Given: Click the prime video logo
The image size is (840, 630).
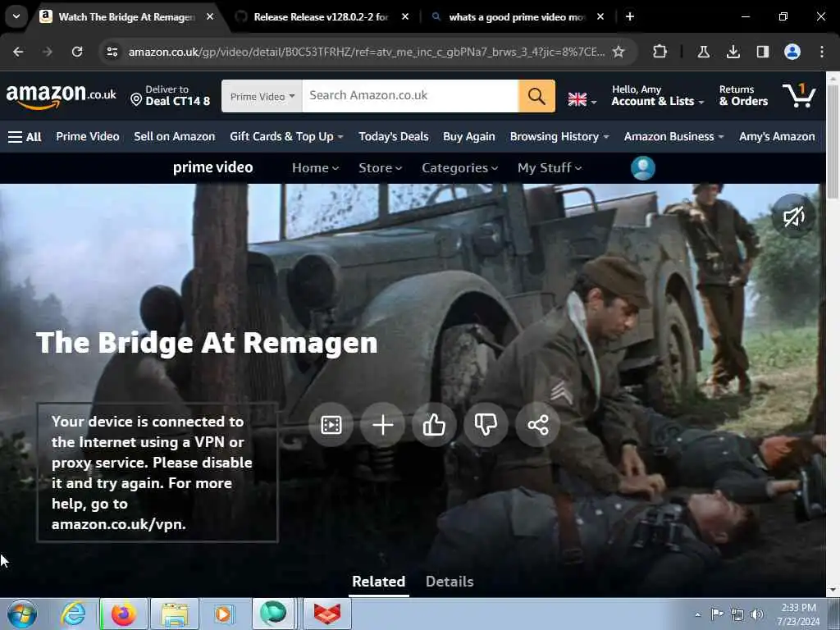Looking at the screenshot, I should [212, 167].
